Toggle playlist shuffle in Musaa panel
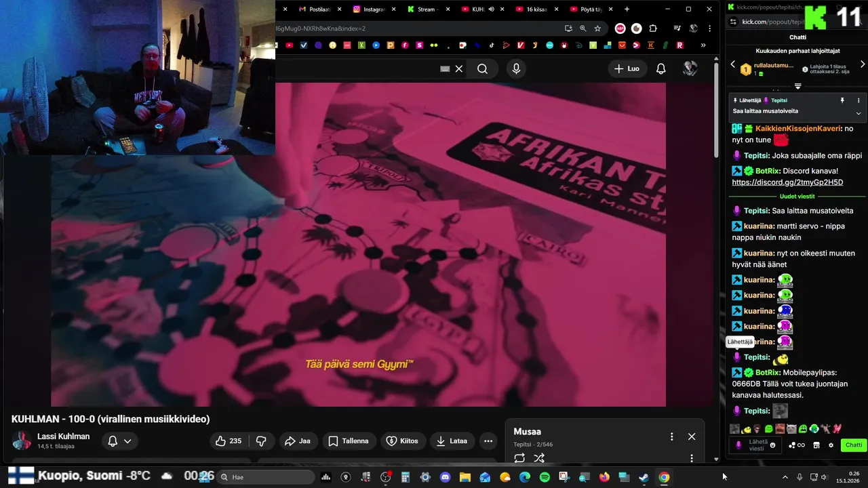 tap(539, 458)
